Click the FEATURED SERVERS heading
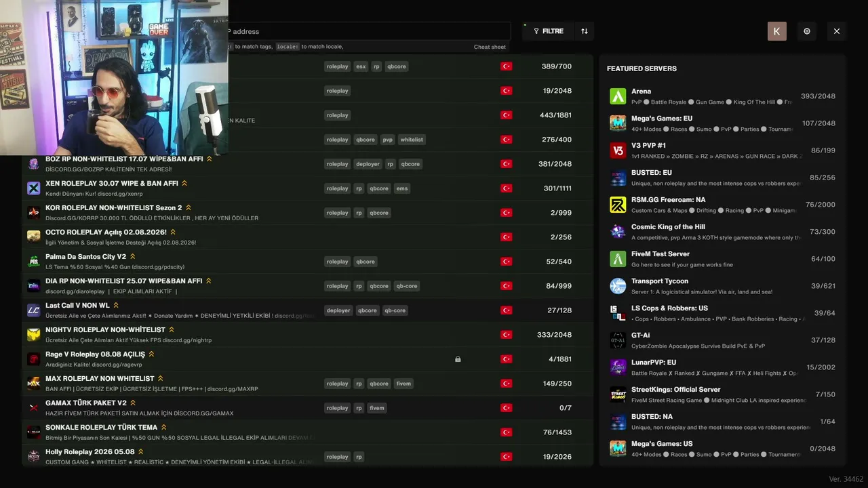This screenshot has width=868, height=488. 642,68
